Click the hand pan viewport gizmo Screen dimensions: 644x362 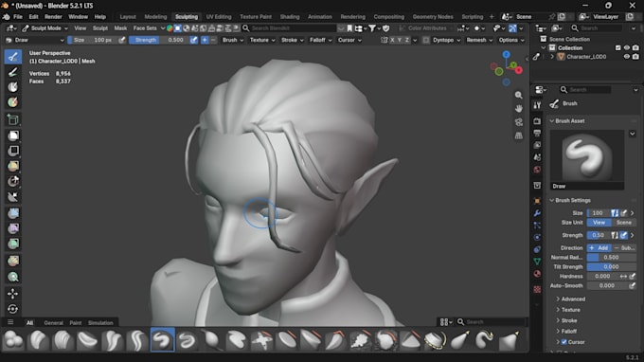pyautogui.click(x=519, y=108)
